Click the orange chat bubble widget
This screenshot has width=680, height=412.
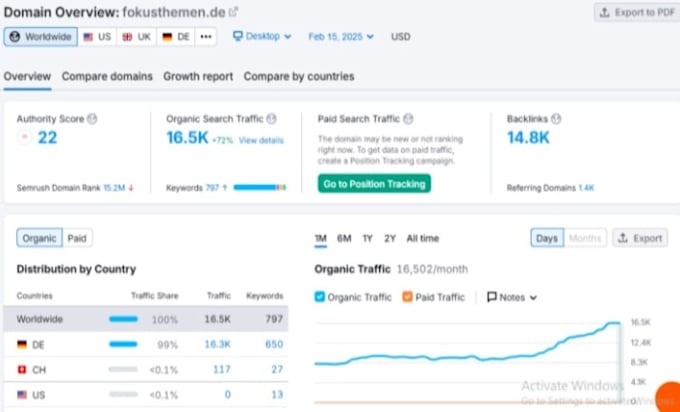point(668,397)
